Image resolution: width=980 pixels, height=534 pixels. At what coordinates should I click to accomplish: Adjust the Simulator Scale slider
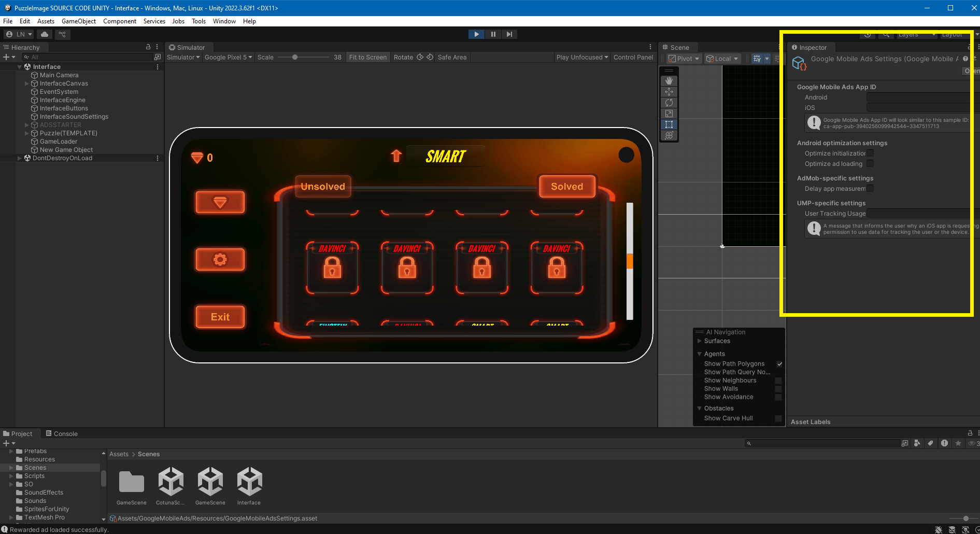pos(303,57)
